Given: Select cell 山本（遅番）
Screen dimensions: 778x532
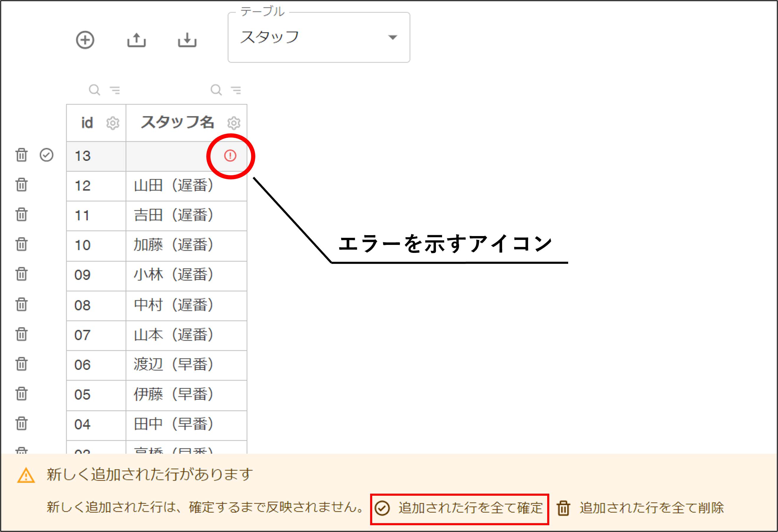Looking at the screenshot, I should click(x=187, y=335).
